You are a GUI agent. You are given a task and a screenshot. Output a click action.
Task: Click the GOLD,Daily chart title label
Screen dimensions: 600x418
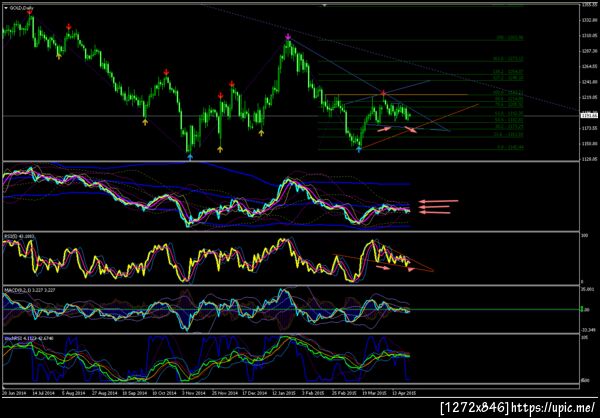21,8
